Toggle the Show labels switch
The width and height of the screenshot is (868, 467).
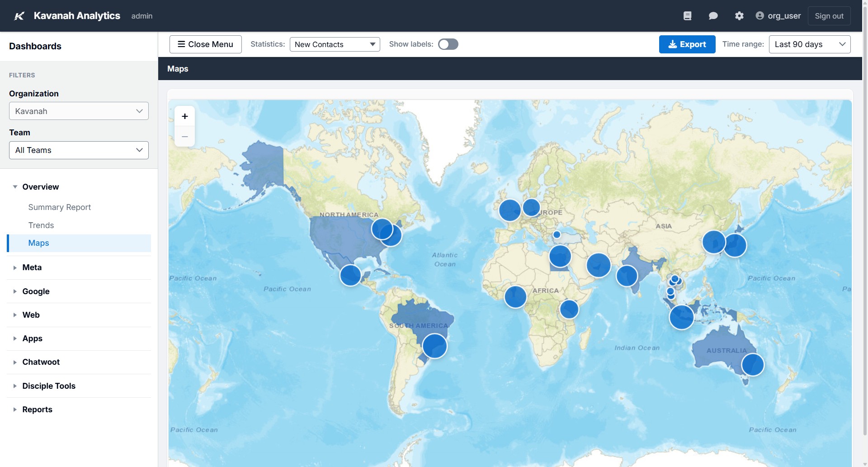[x=448, y=44]
